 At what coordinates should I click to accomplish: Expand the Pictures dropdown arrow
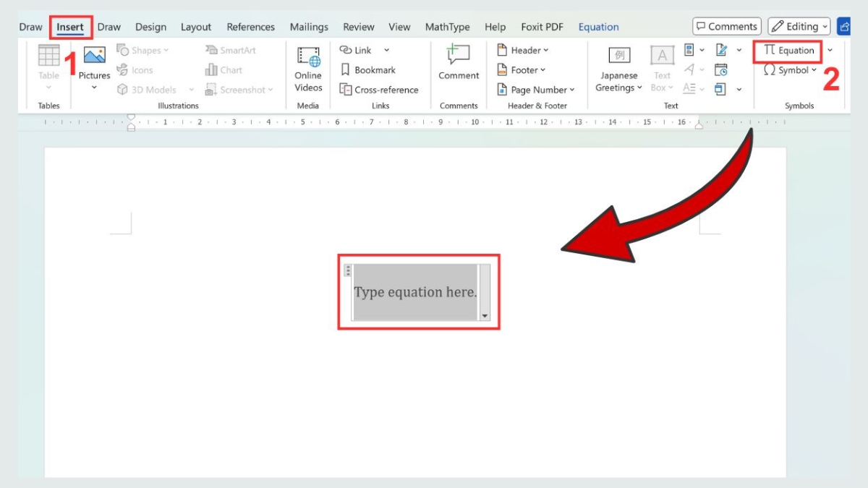[x=94, y=87]
